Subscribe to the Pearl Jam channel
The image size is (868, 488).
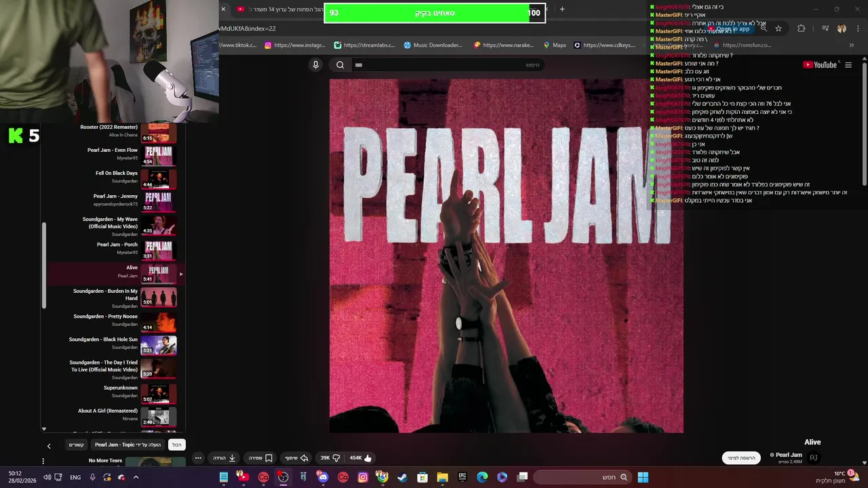(x=741, y=457)
